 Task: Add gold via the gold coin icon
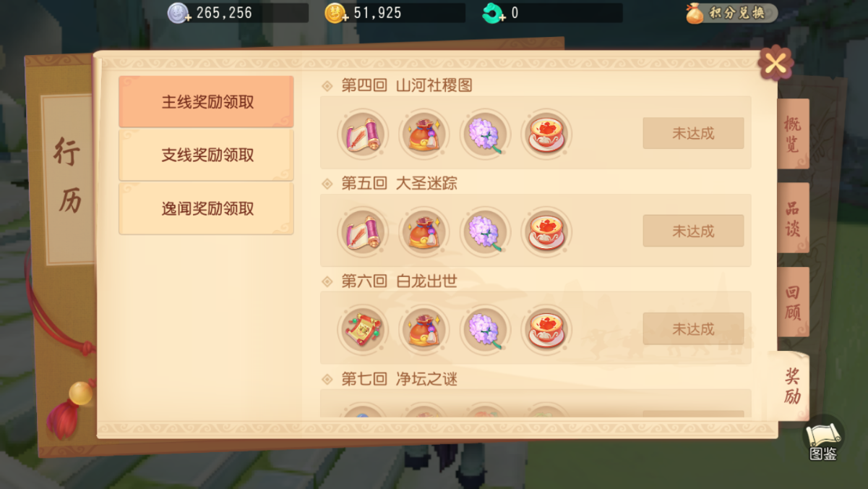point(335,13)
